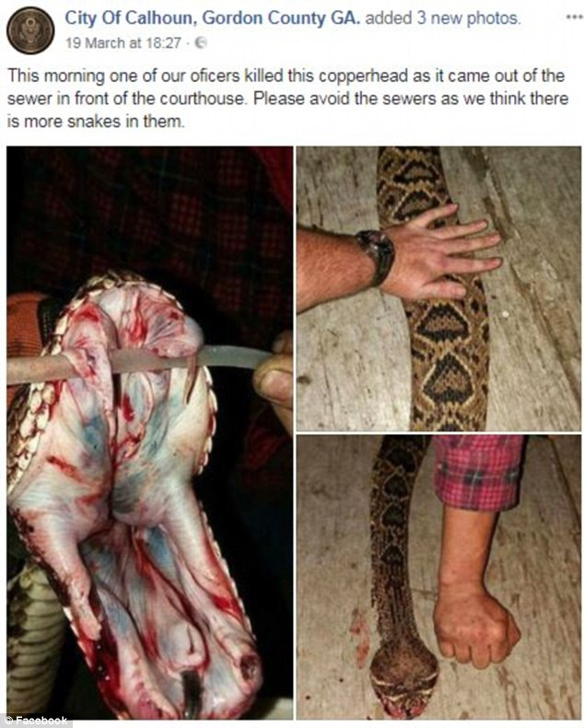
Task: Click the public audience globe icon
Action: 201,42
